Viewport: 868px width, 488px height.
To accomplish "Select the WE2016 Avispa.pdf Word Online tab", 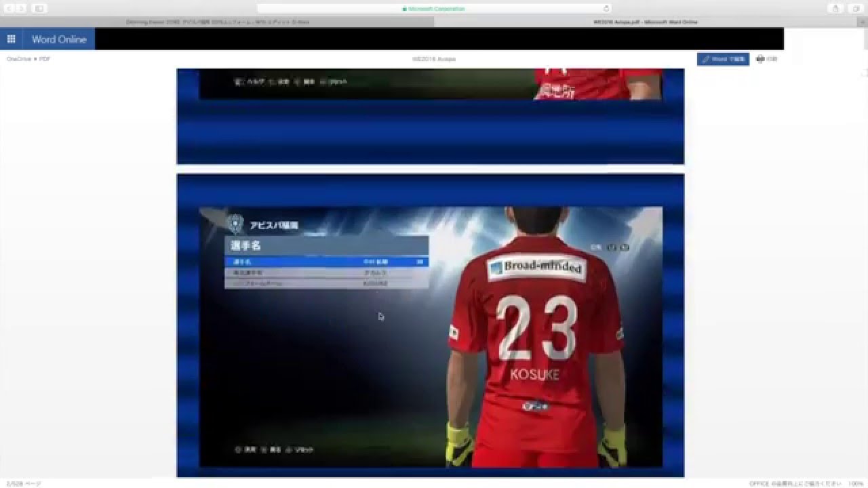I will 646,22.
